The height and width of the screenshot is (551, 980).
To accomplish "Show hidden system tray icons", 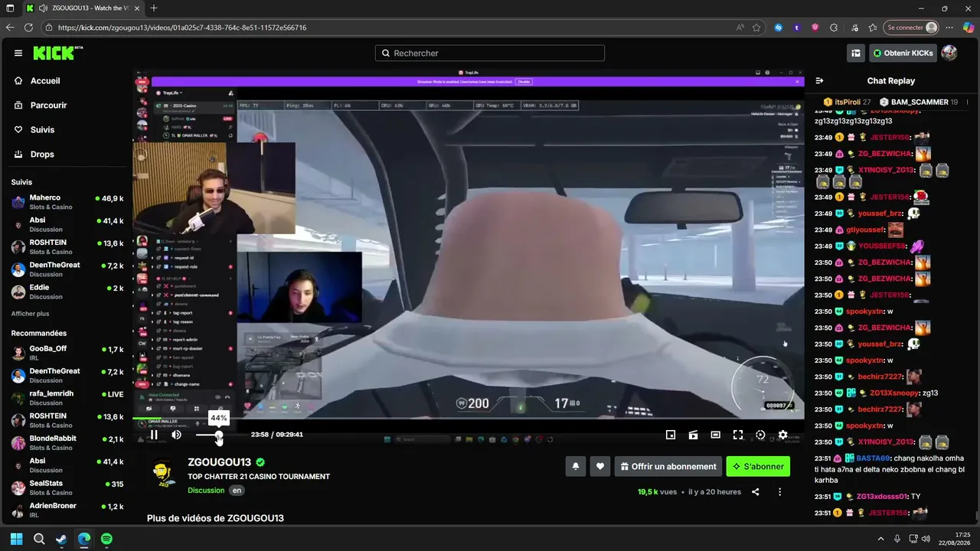I will (x=880, y=539).
